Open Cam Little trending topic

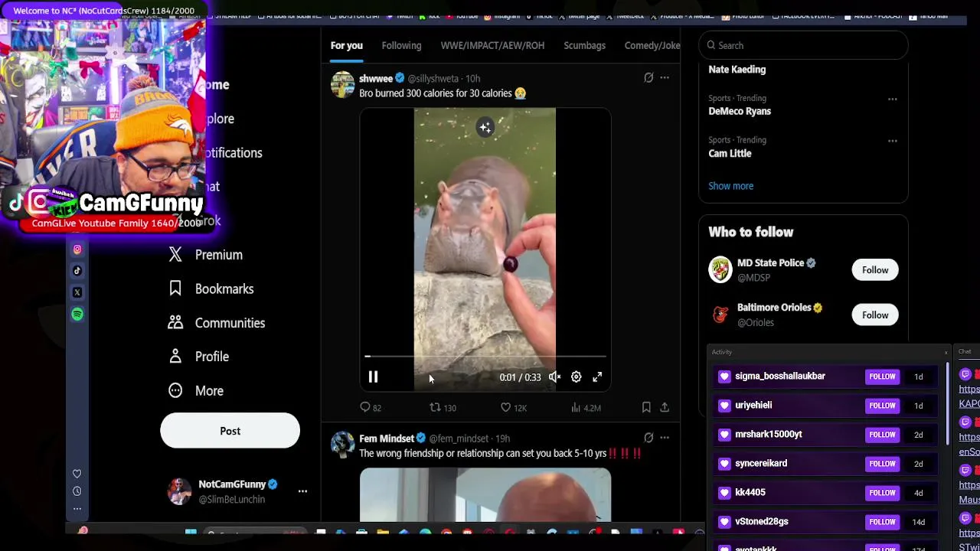coord(730,153)
